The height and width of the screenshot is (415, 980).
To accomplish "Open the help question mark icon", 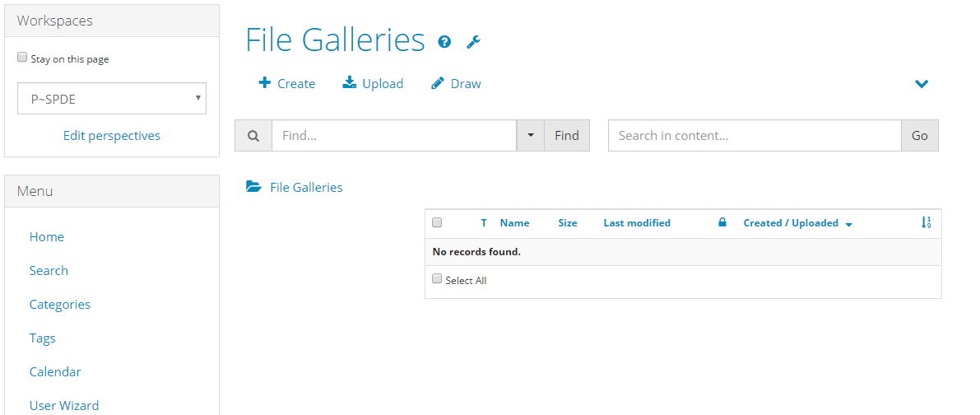I will (444, 42).
